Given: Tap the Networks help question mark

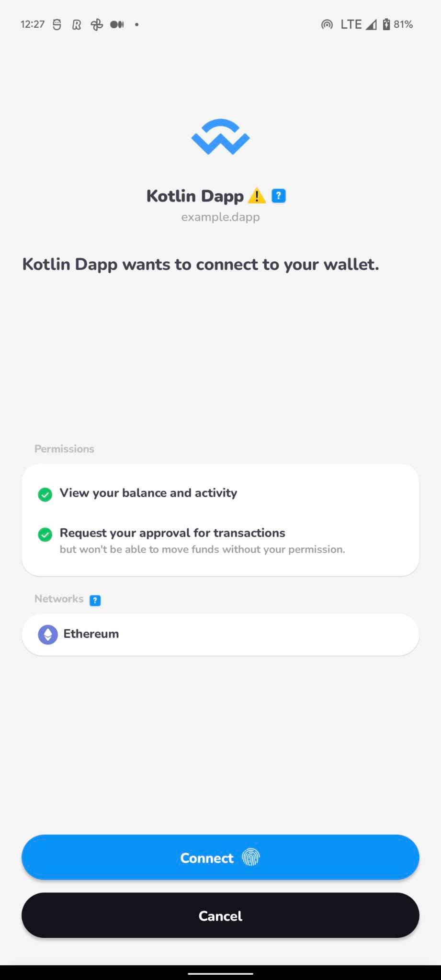Looking at the screenshot, I should 95,600.
